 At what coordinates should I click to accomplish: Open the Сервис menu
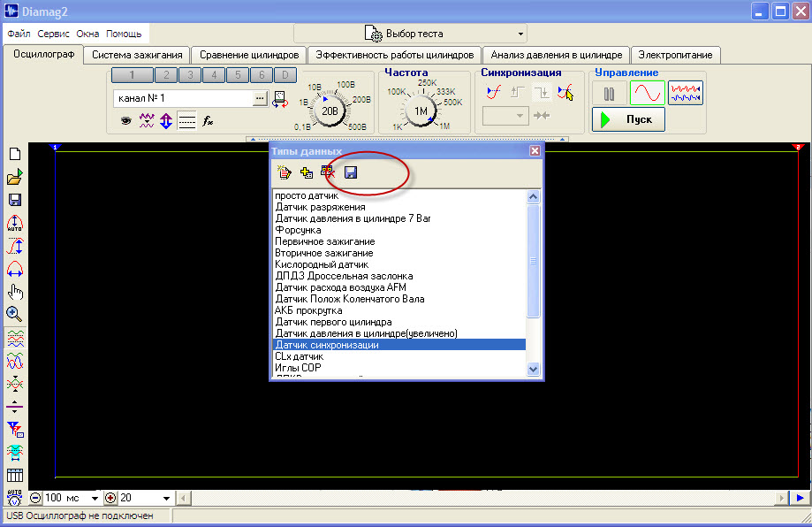coord(53,34)
